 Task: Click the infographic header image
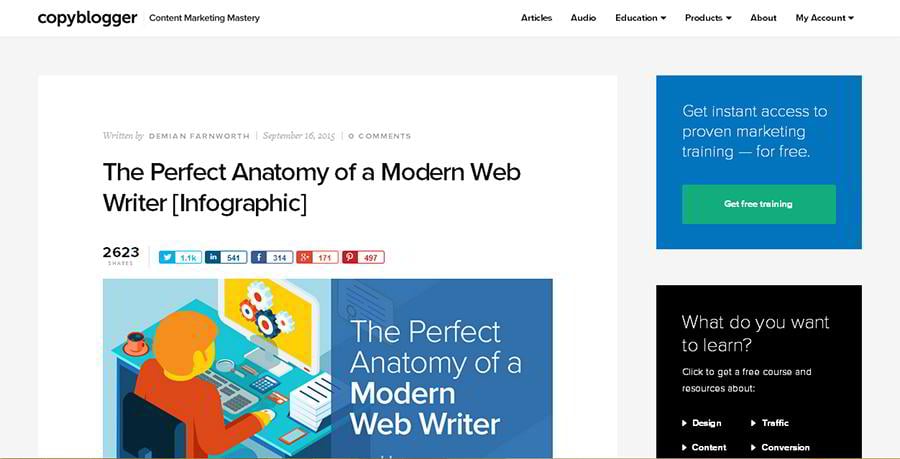coord(327,368)
